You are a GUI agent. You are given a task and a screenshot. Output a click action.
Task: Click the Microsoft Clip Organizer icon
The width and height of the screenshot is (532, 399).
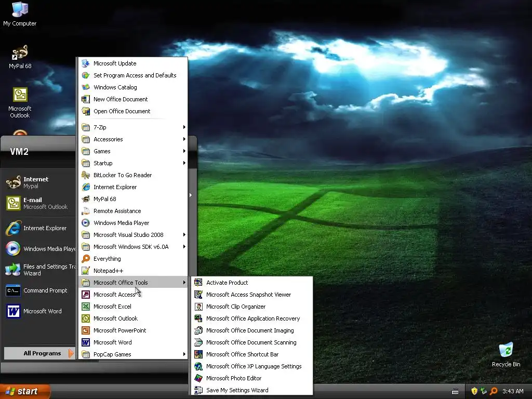[x=198, y=307]
